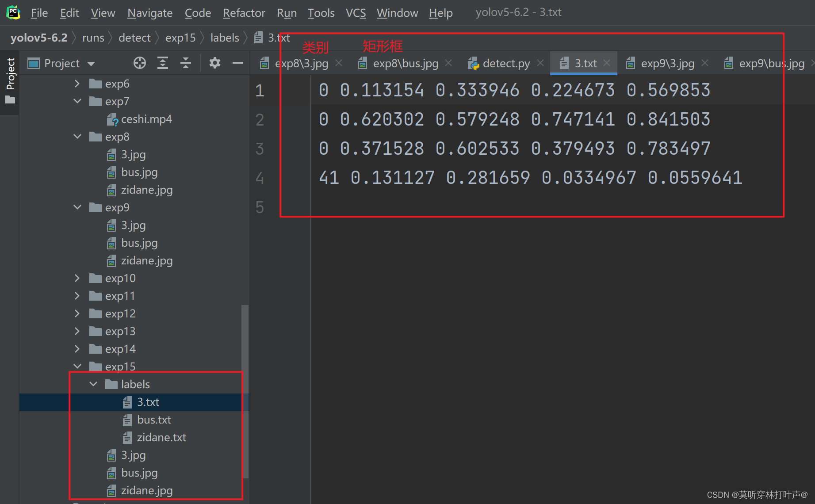Close the 3.txt editor tab

[607, 63]
